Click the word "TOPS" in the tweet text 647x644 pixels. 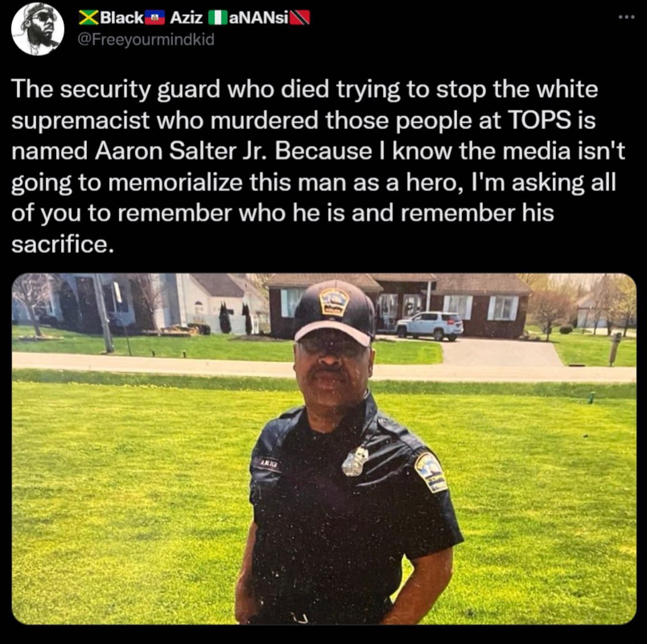click(539, 120)
